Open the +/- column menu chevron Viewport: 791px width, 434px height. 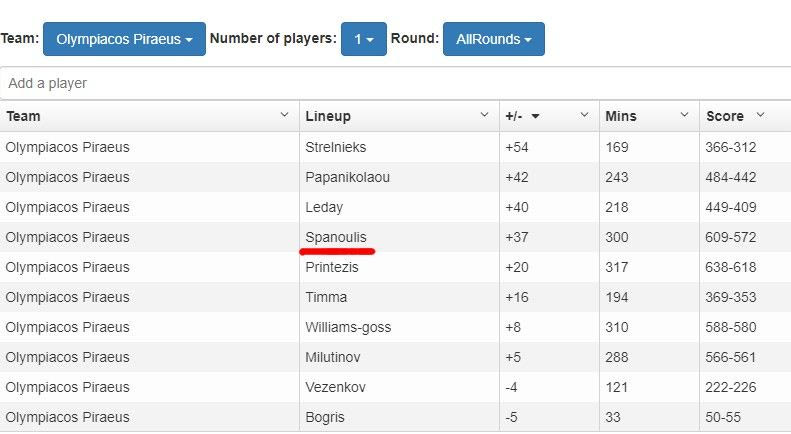[x=584, y=116]
